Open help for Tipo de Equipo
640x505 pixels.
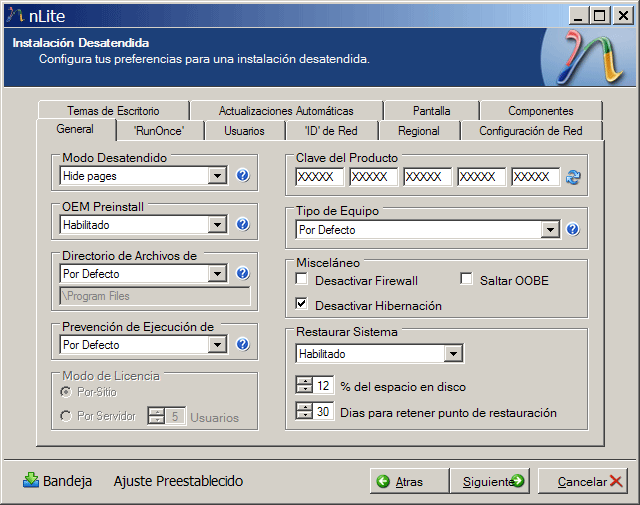(x=573, y=229)
